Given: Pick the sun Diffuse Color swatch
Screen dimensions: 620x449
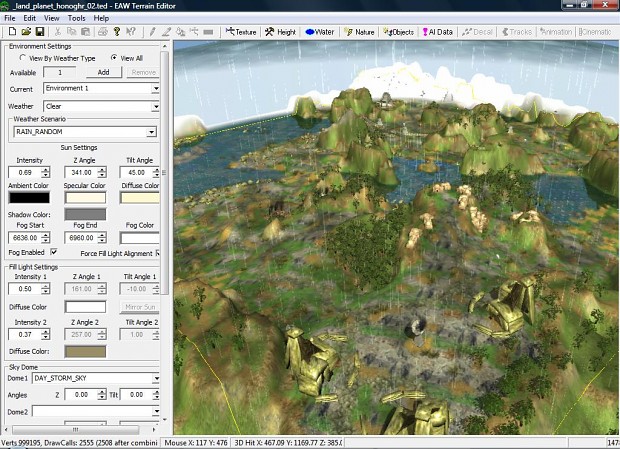Looking at the screenshot, I should (140, 198).
